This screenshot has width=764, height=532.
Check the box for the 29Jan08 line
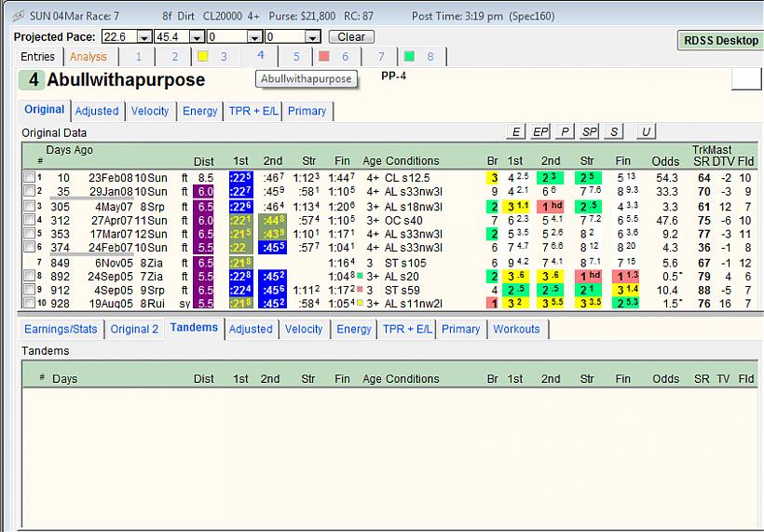tap(29, 191)
